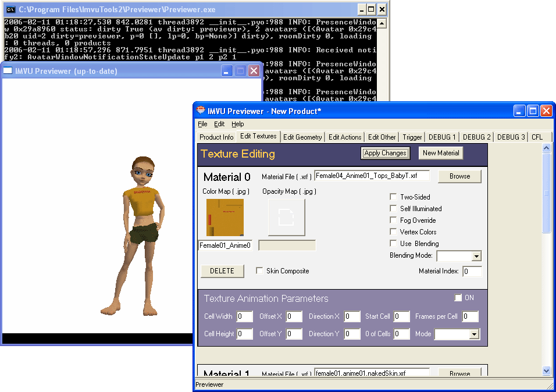Open the Edit menu
556x392 pixels.
pos(219,124)
